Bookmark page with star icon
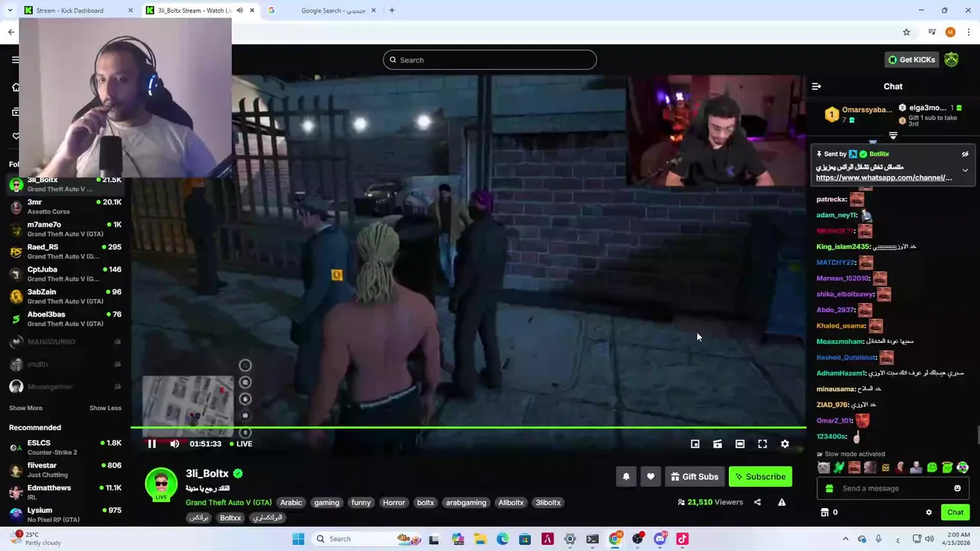The width and height of the screenshot is (980, 551). coord(906,32)
